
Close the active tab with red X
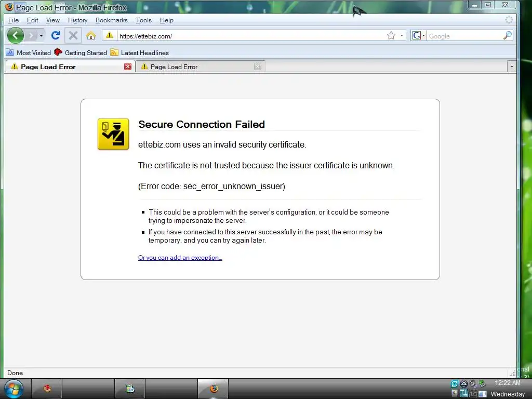click(128, 66)
